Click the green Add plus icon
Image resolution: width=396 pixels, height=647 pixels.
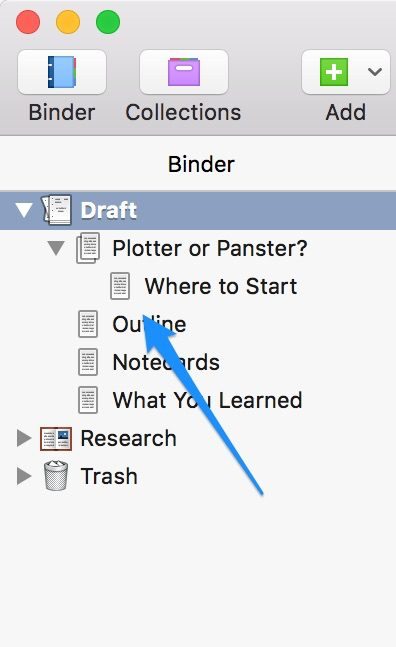pos(334,72)
